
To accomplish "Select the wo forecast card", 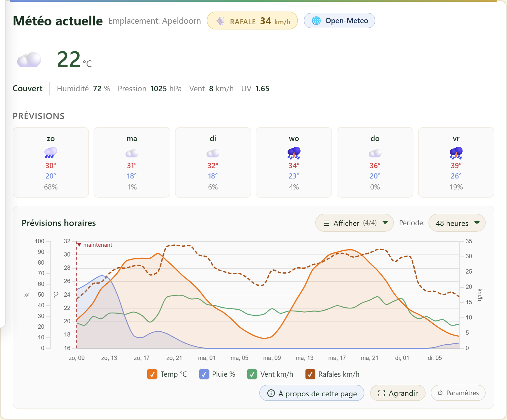I will click(x=294, y=162).
